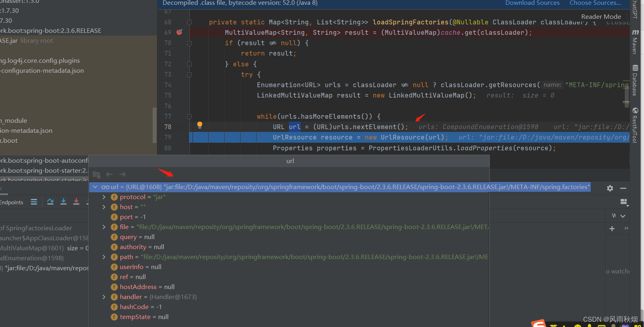
Task: Click the url popup title bar
Action: [289, 161]
